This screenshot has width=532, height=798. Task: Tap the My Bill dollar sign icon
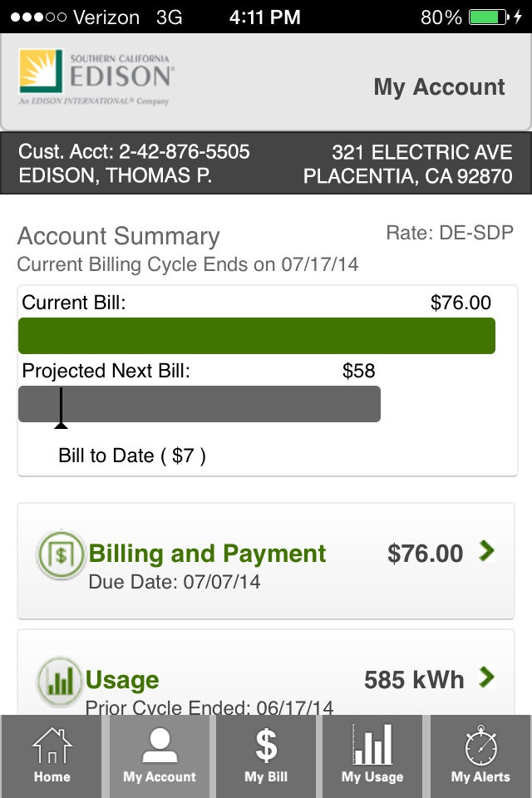[x=266, y=746]
